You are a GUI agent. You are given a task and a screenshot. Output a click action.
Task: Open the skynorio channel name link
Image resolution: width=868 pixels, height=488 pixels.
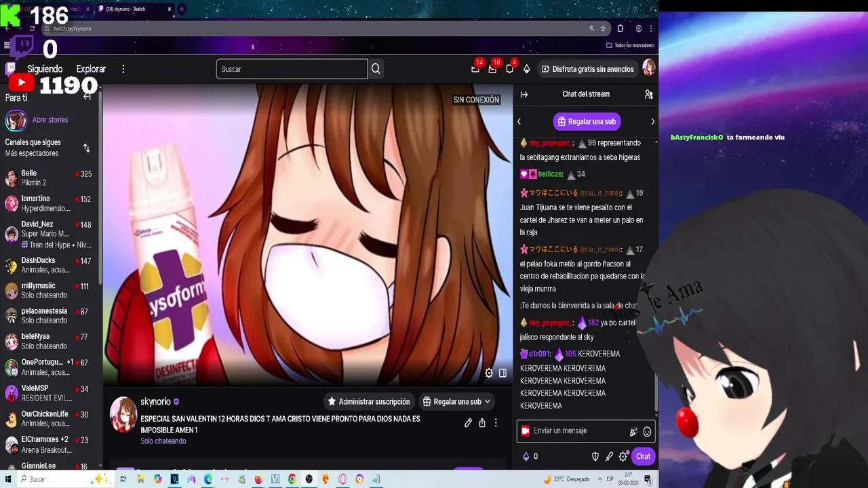click(155, 402)
